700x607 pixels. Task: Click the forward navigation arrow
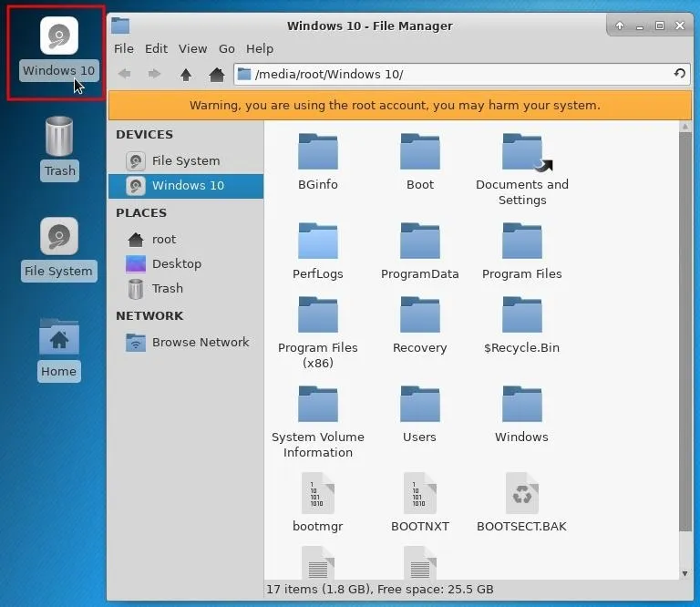pyautogui.click(x=154, y=74)
